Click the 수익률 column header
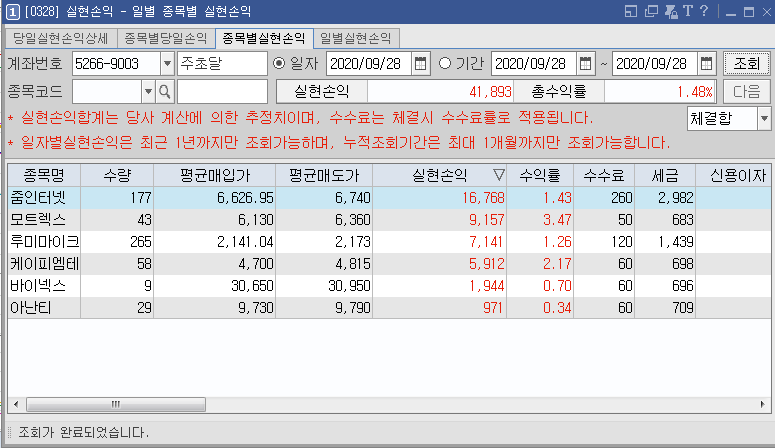Image resolution: width=775 pixels, height=448 pixels. coord(540,175)
